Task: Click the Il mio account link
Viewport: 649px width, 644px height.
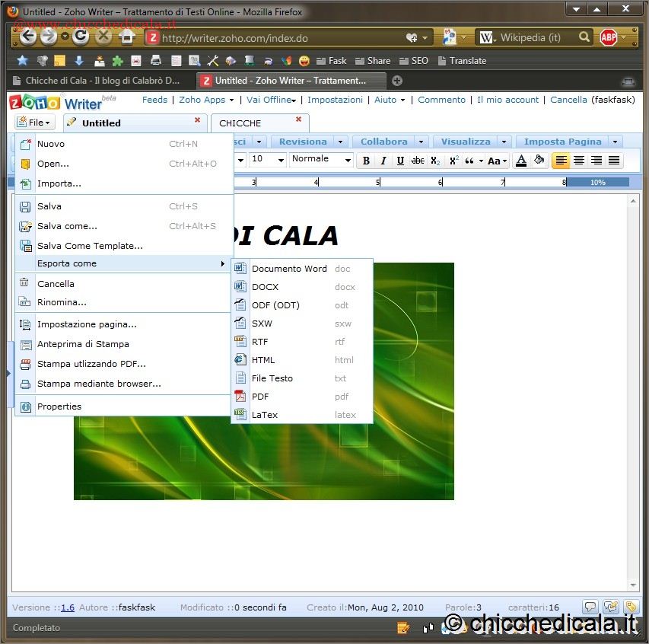Action: [507, 100]
